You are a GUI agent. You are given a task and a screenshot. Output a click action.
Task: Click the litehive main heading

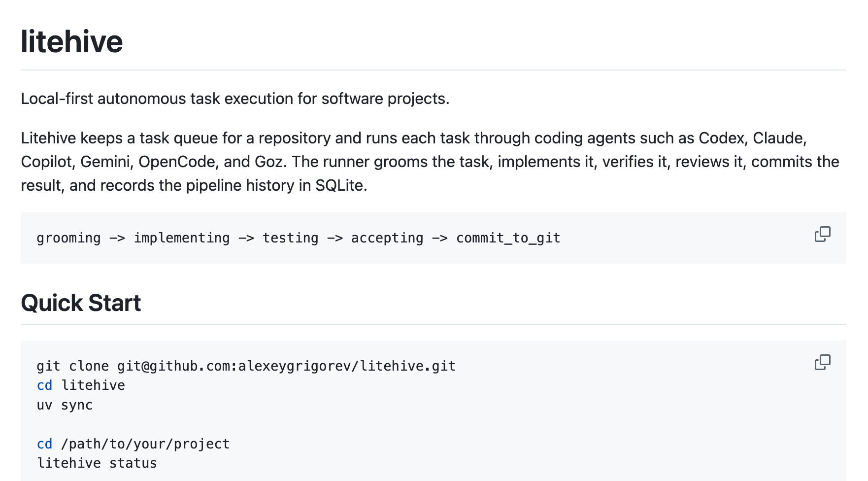coord(72,41)
